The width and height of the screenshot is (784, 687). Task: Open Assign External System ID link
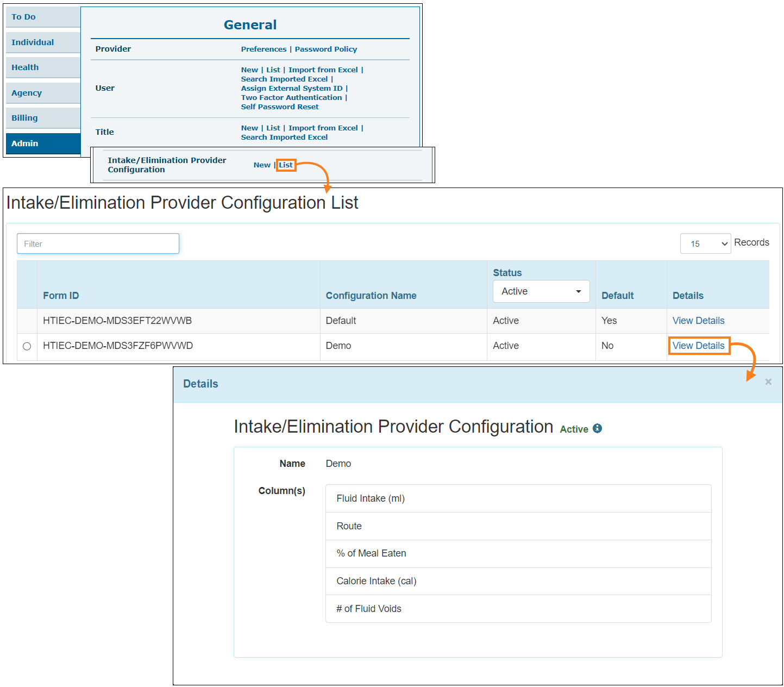coord(292,88)
